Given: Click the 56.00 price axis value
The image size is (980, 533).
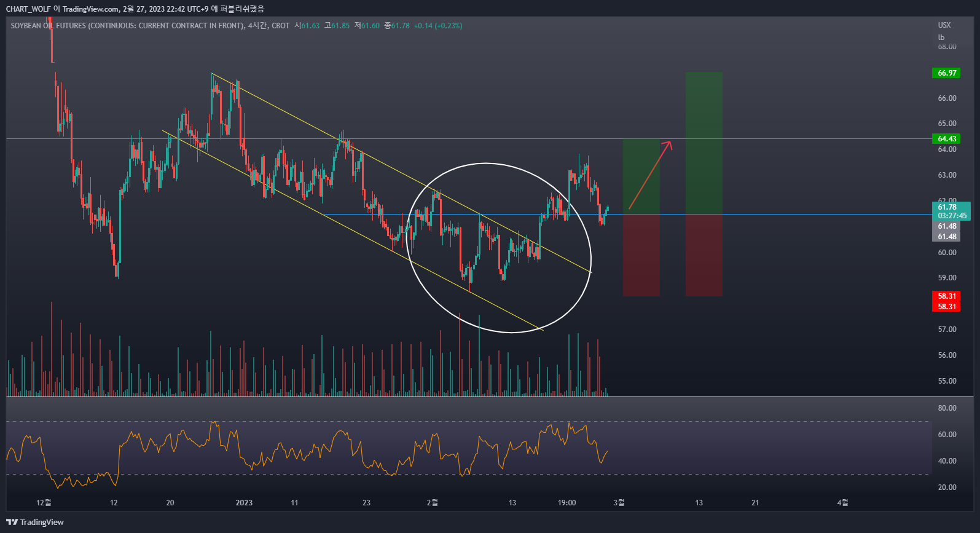Looking at the screenshot, I should 947,355.
